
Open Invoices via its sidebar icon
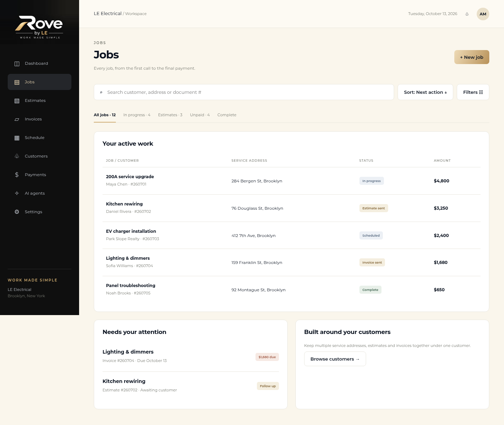pos(17,119)
